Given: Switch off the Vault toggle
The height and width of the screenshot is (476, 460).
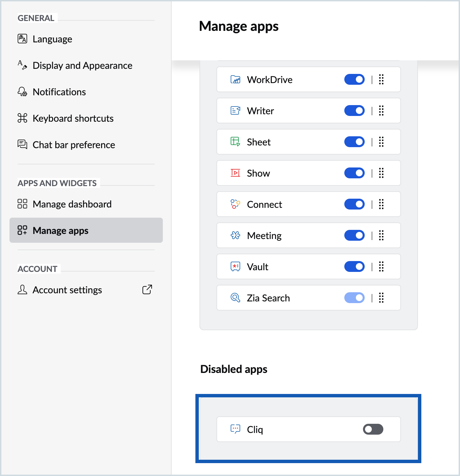Looking at the screenshot, I should pos(354,266).
